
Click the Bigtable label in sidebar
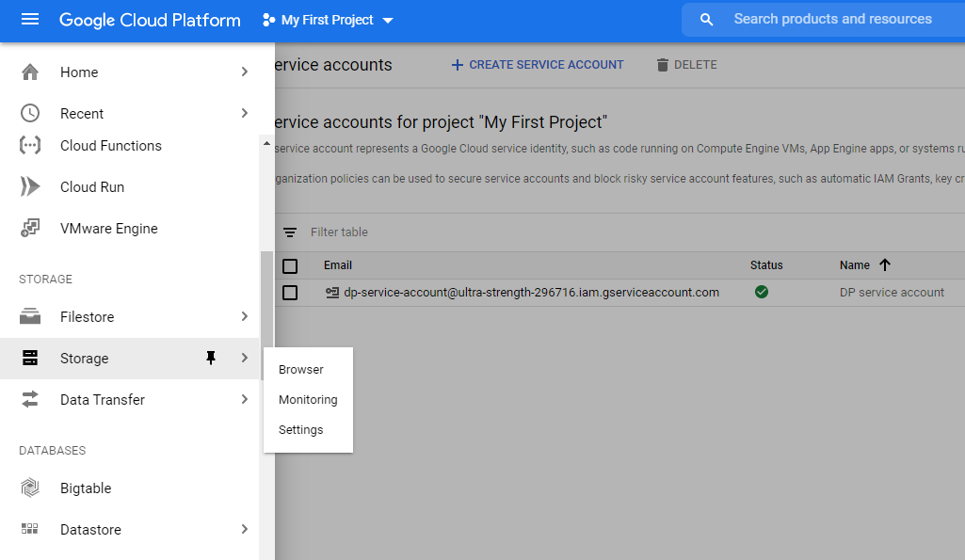coord(86,488)
